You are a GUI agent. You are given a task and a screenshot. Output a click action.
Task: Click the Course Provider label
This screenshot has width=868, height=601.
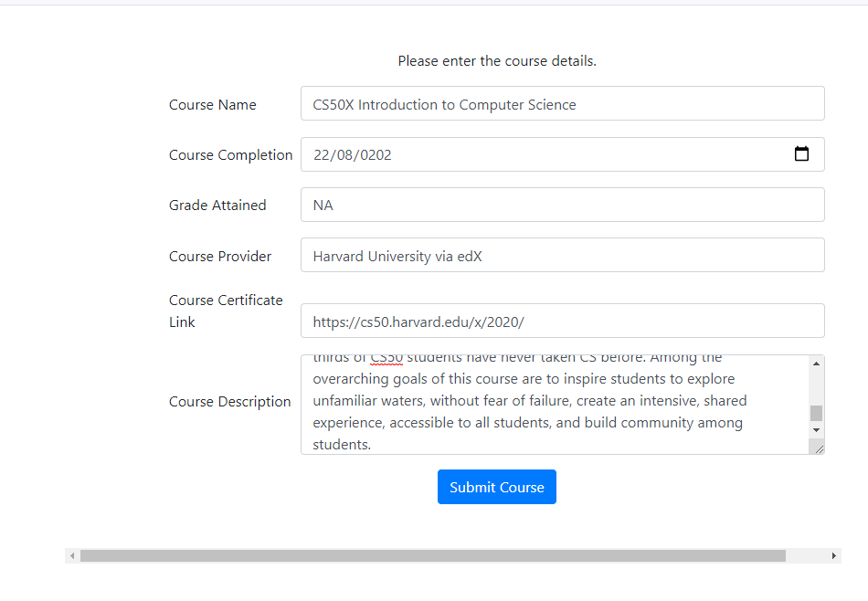(220, 257)
